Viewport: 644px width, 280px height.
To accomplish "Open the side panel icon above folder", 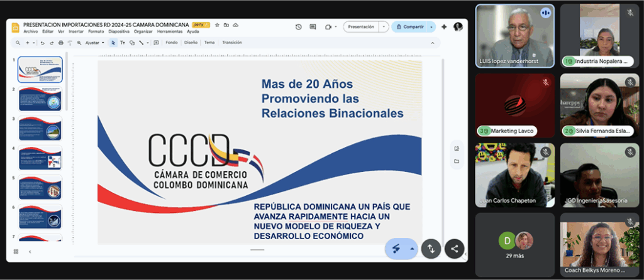I will (x=457, y=148).
